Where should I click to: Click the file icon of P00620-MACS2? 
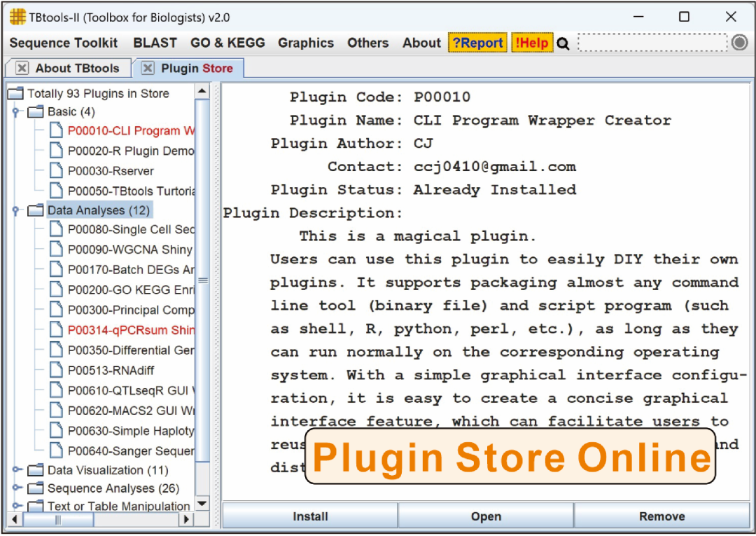pyautogui.click(x=57, y=410)
